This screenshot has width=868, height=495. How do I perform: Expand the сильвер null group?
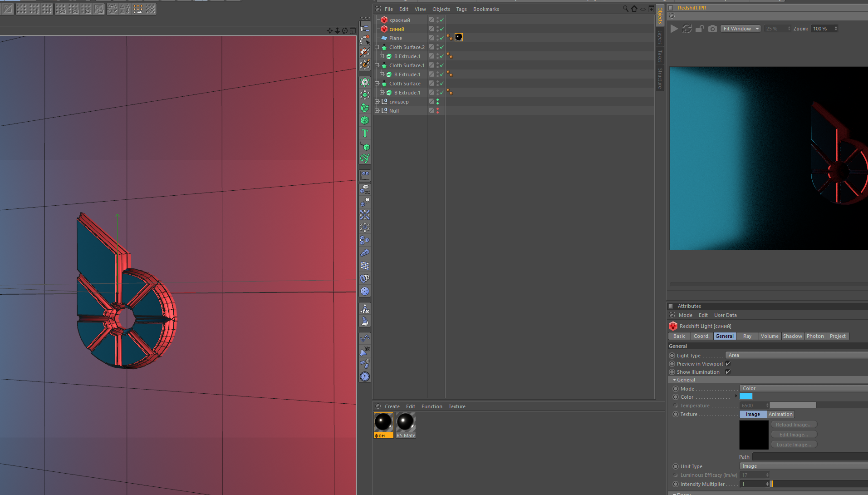pyautogui.click(x=377, y=101)
